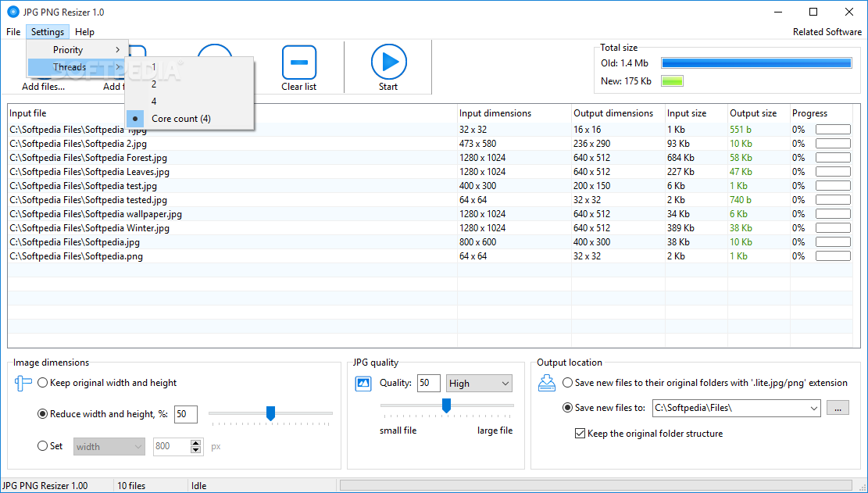Click the output location save icon

coord(547,383)
